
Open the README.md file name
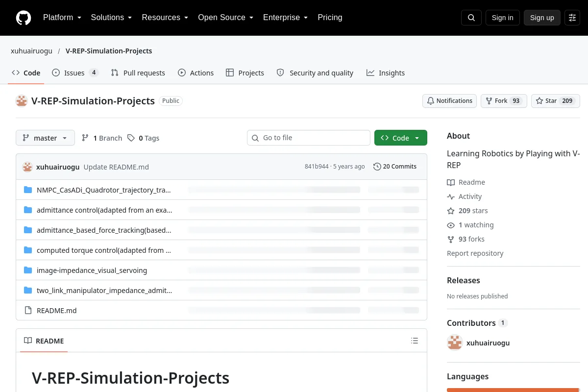[57, 311]
